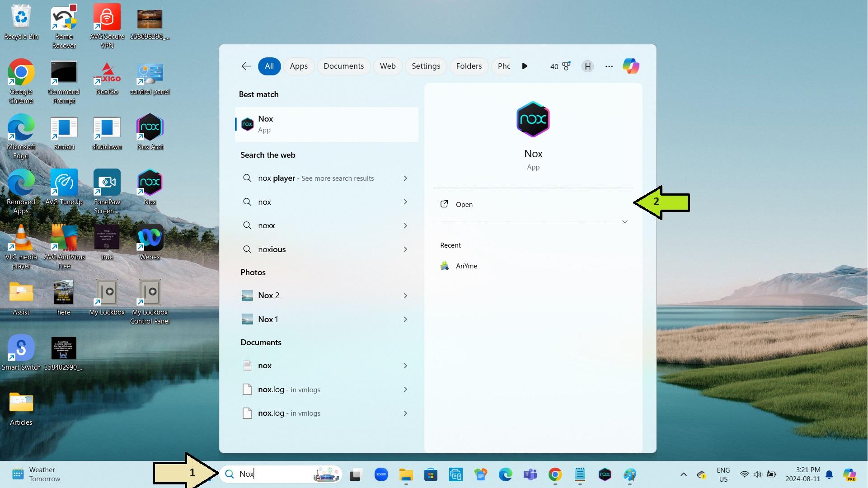Click the H account avatar
The height and width of the screenshot is (488, 868).
tap(587, 66)
